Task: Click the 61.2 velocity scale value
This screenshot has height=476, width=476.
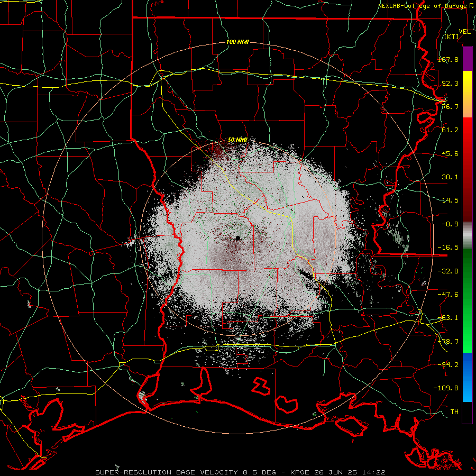Action: tap(450, 130)
